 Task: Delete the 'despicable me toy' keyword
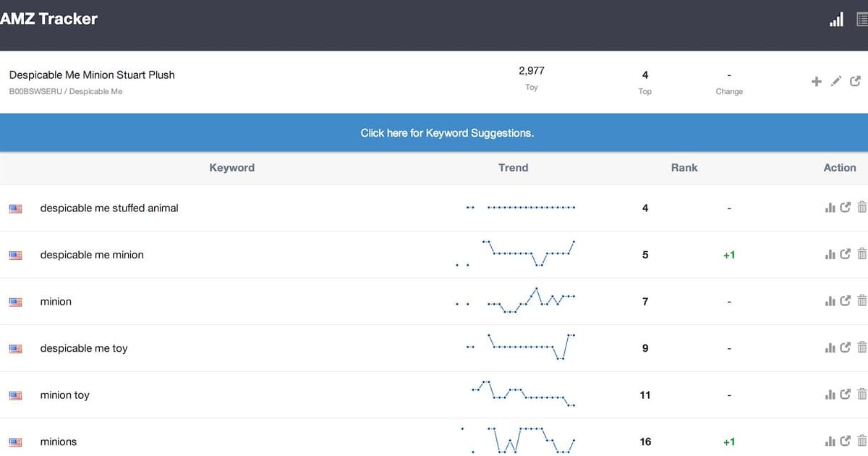[861, 348]
